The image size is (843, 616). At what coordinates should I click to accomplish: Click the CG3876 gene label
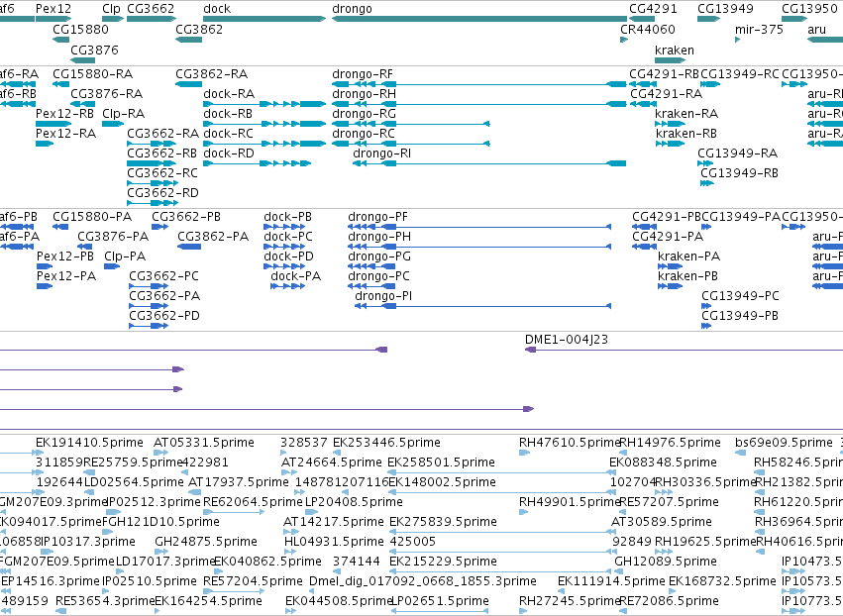pyautogui.click(x=95, y=50)
